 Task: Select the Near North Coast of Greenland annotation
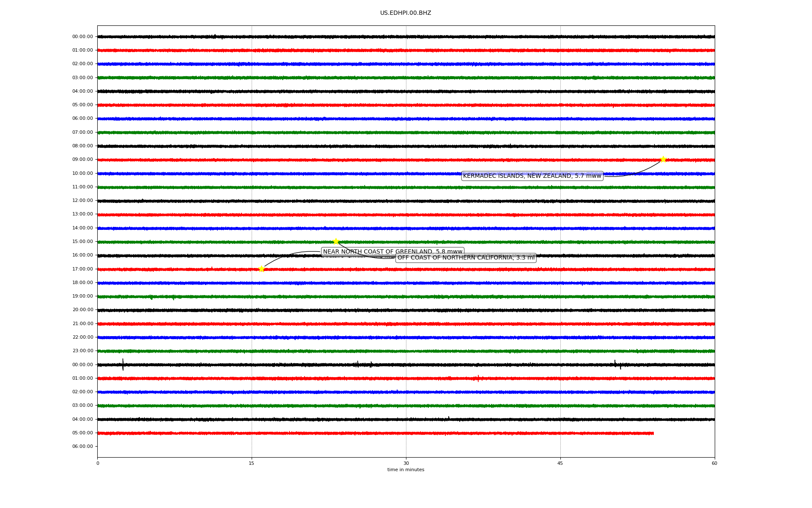[x=392, y=252]
